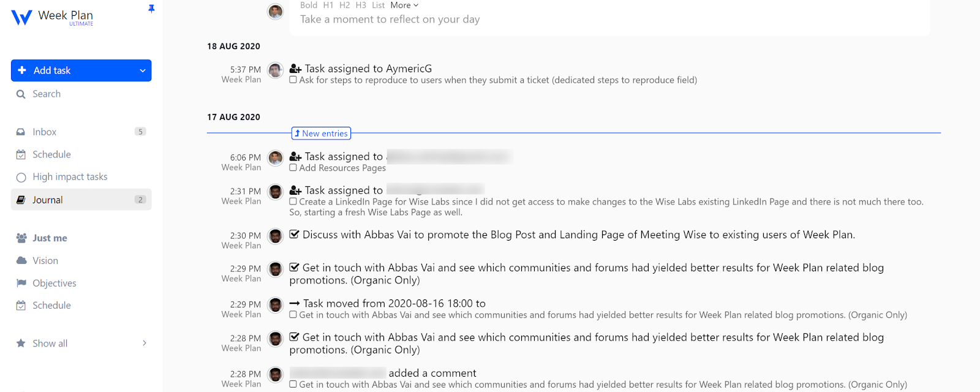Open the Add task dropdown arrow
The height and width of the screenshot is (392, 980).
point(143,70)
